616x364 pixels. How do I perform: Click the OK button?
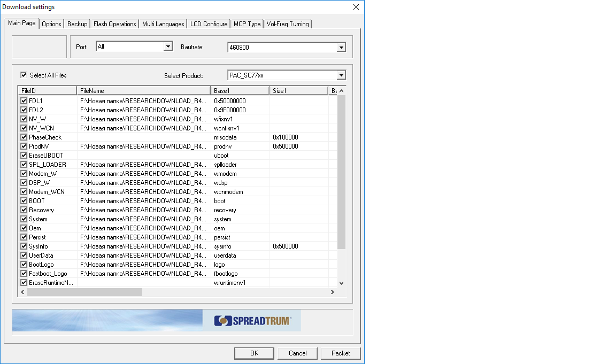click(254, 353)
